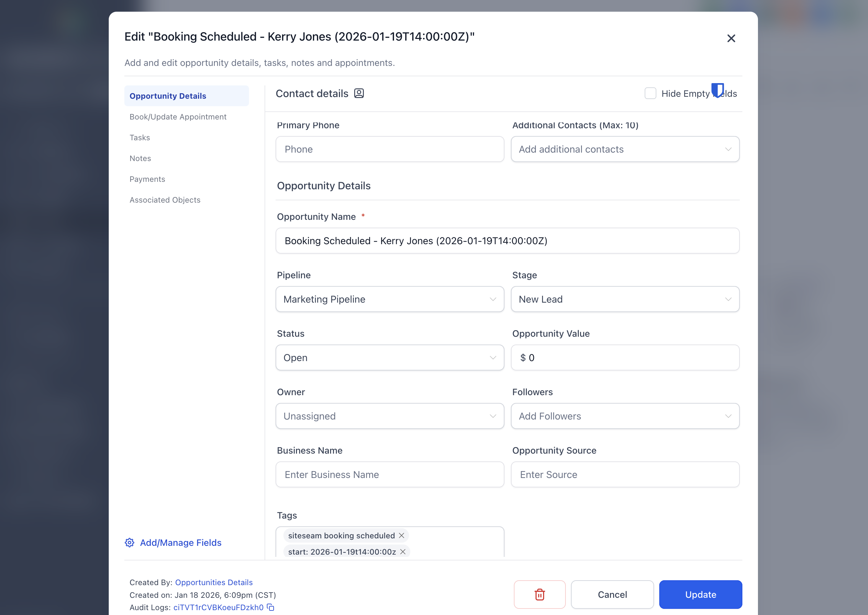Viewport: 868px width, 615px height.
Task: Click the Created on: Jan 18 2026 text
Action: tap(203, 595)
